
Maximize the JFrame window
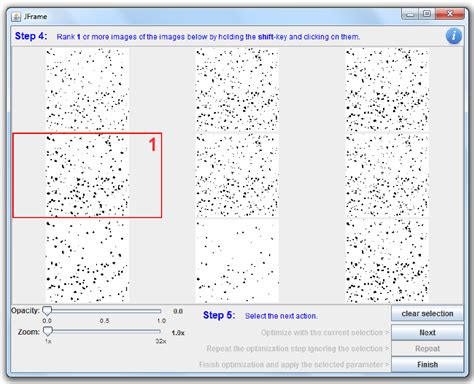427,14
